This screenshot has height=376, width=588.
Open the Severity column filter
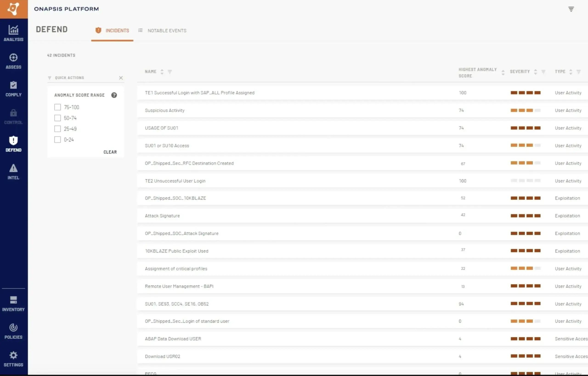tap(543, 71)
